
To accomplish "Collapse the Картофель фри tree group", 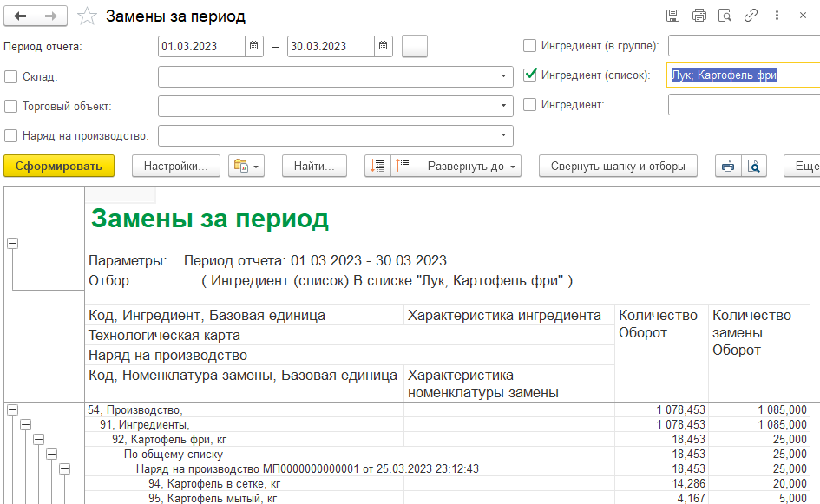I will [x=39, y=440].
